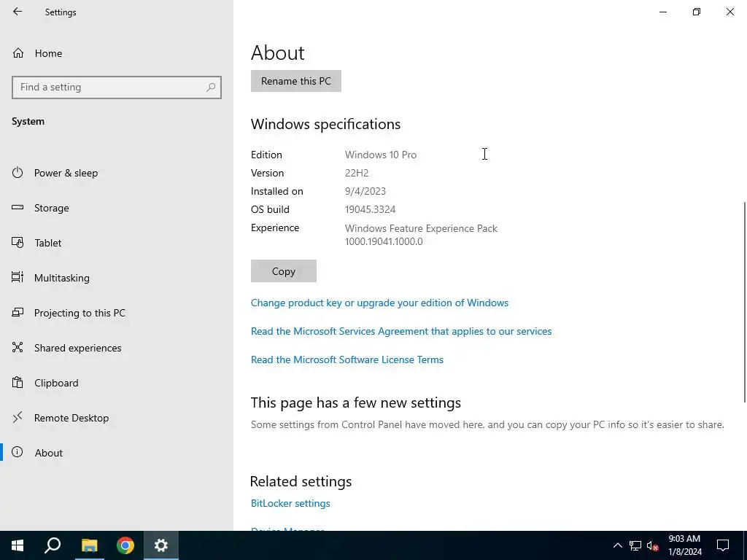Click the back arrow in Settings header
Image resolution: width=747 pixels, height=560 pixels.
tap(18, 12)
